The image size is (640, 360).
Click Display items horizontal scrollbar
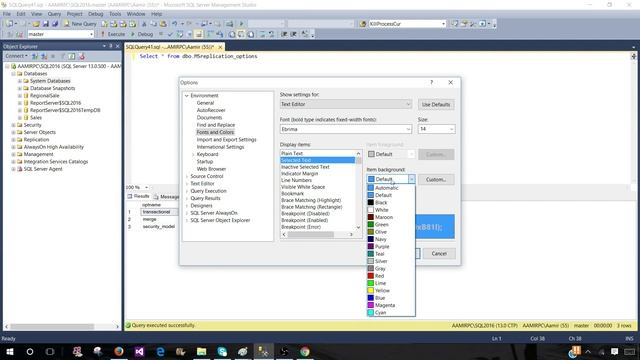tap(318, 235)
